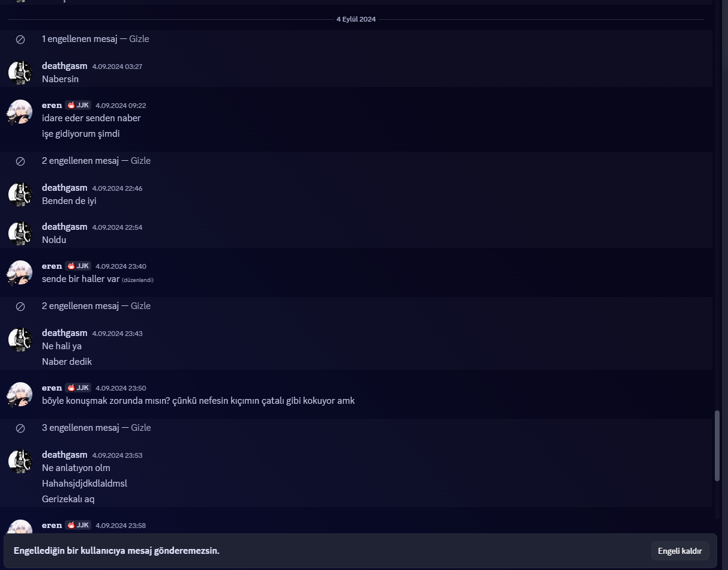This screenshot has width=728, height=570.
Task: Hide the '1 engellenen mesaj' blocked group
Action: point(140,39)
